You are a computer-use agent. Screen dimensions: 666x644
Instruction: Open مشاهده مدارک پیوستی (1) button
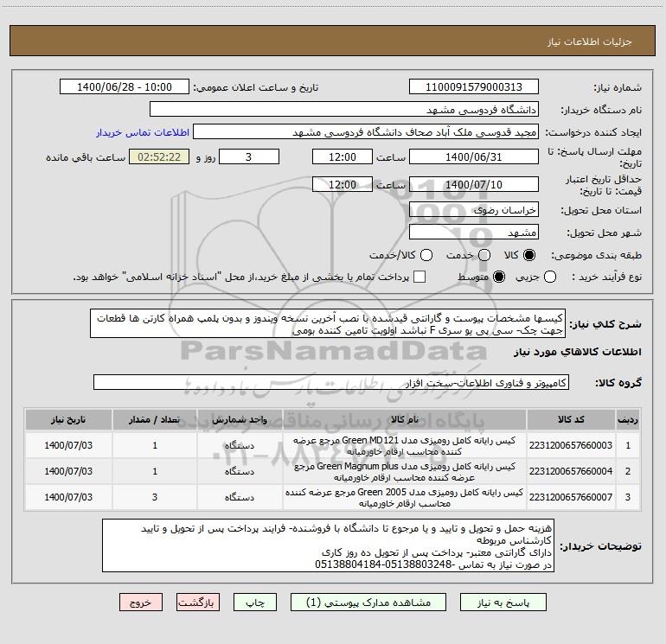click(368, 603)
